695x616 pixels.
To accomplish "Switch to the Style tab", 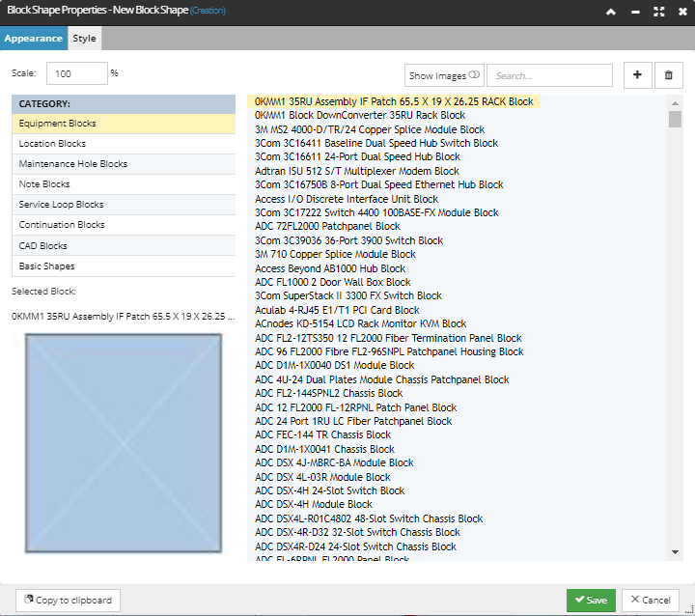I will point(84,39).
